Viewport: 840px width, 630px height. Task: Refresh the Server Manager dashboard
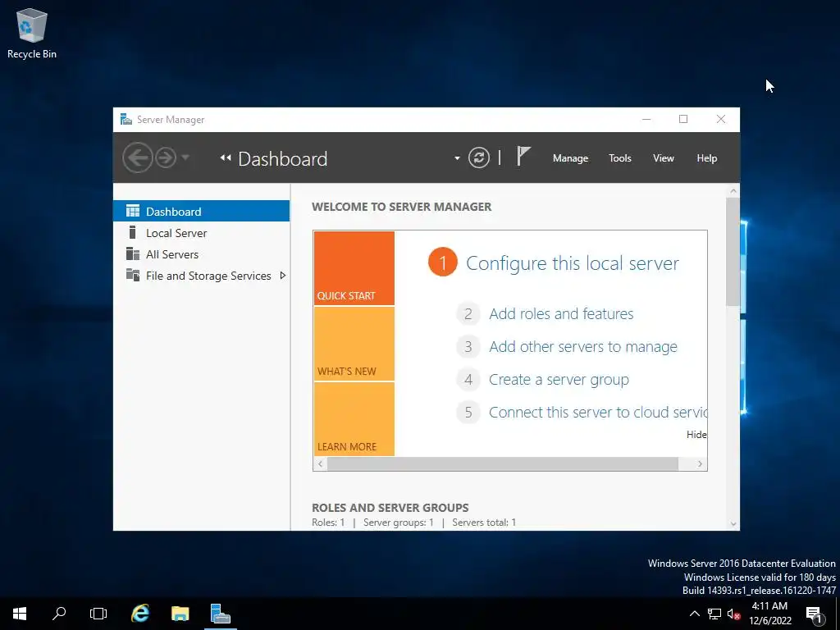pyautogui.click(x=479, y=157)
